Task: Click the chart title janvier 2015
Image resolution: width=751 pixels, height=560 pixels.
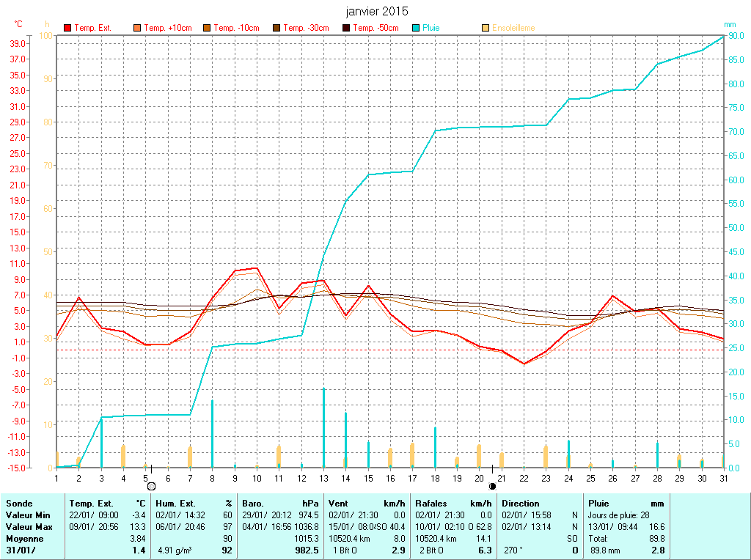Action: [377, 12]
